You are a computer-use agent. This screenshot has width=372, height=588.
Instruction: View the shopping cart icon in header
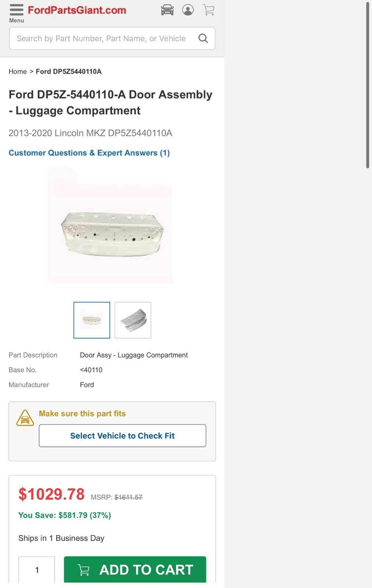click(x=209, y=10)
